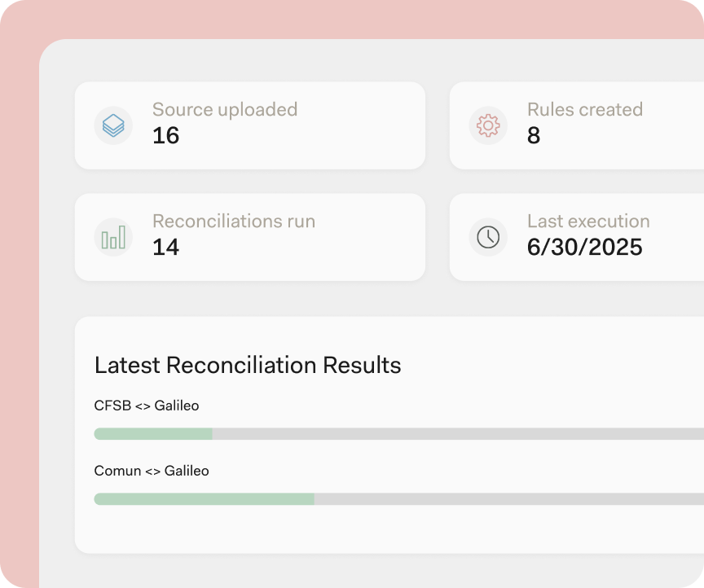Click the Source uploaded count 16
The height and width of the screenshot is (588, 704).
(x=165, y=135)
